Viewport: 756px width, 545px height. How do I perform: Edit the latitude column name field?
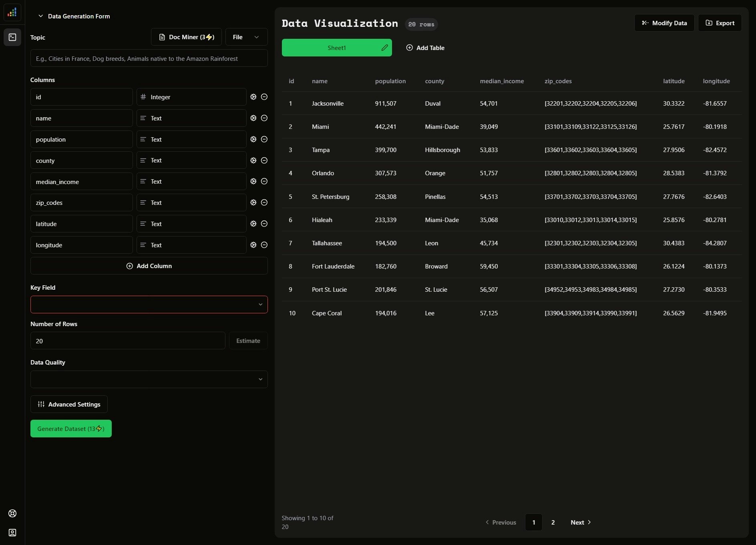(81, 224)
